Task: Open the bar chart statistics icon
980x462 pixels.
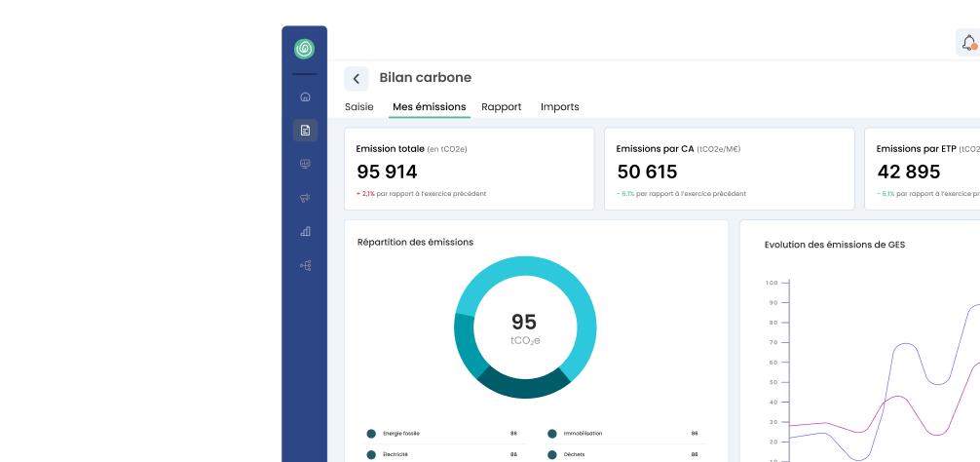Action: (x=305, y=231)
